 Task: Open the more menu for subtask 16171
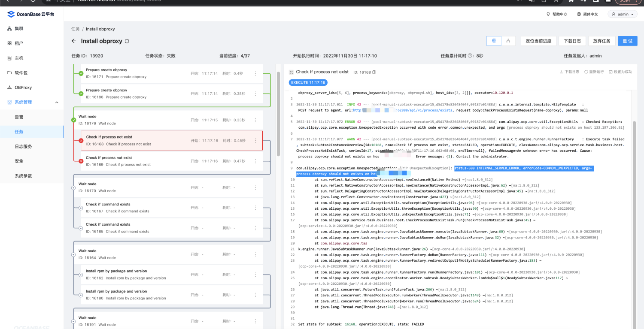click(255, 73)
